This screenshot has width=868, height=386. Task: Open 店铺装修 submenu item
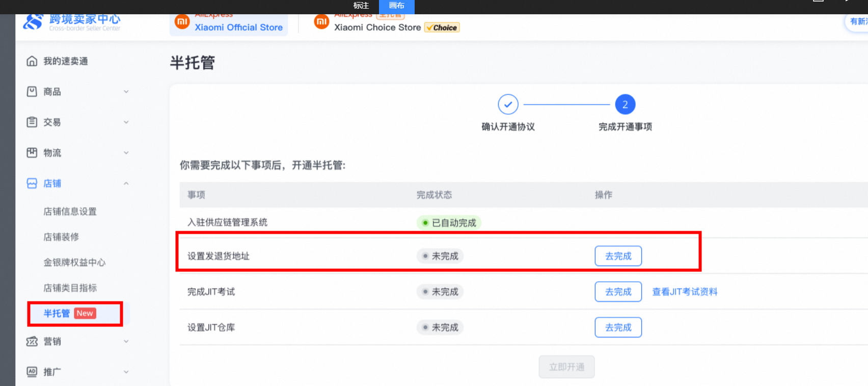[61, 237]
